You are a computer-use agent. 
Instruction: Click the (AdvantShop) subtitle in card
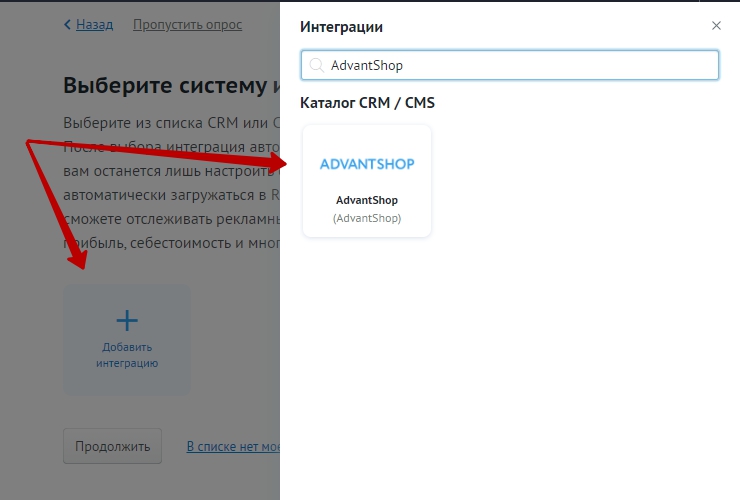[367, 218]
